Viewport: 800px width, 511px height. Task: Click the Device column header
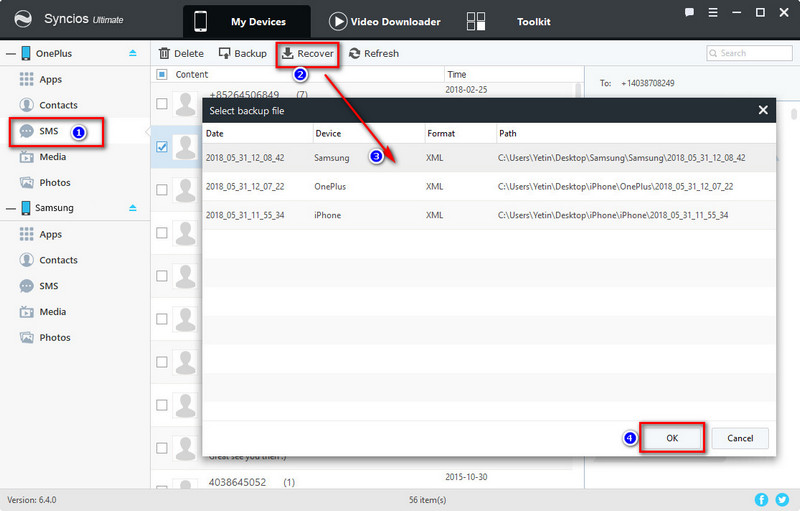[x=368, y=134]
